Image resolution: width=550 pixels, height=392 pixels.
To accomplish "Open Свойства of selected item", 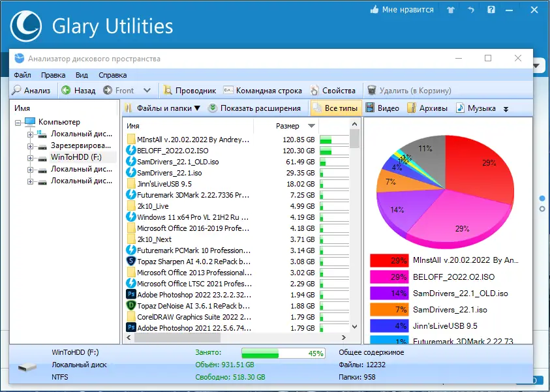I will click(333, 91).
